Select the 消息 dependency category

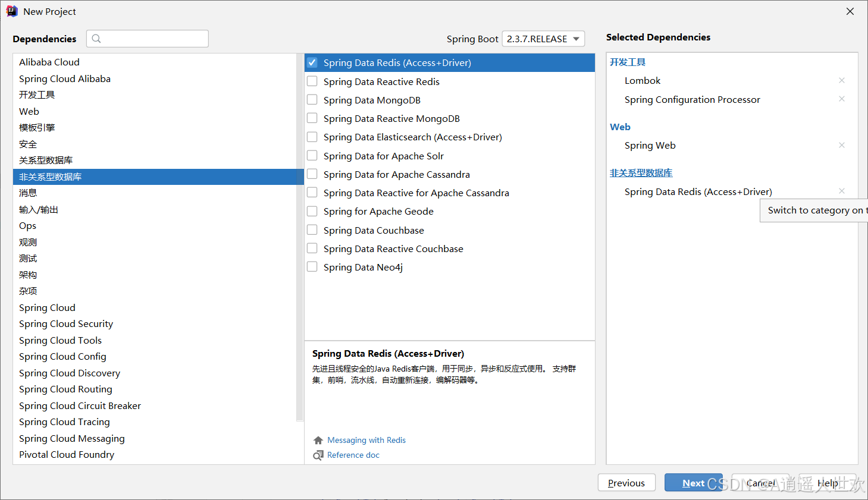(28, 193)
